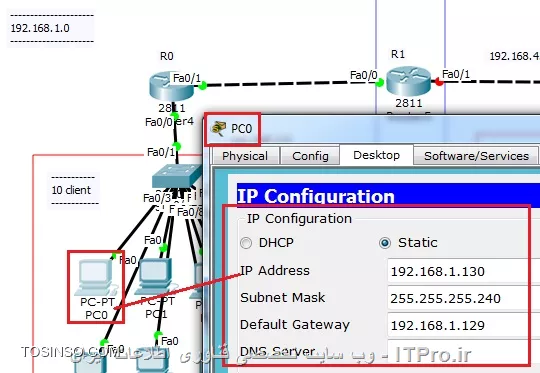Click the switch device icon
Screen dimensions: 540x373
[177, 176]
